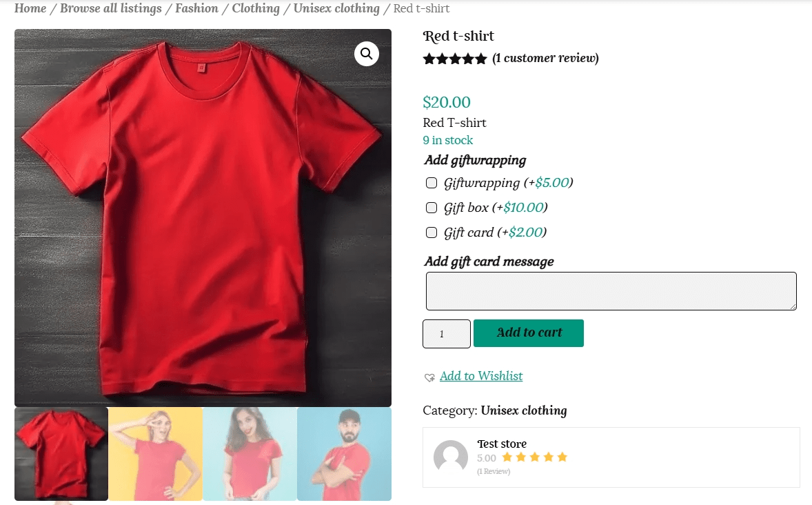Go to Home breadcrumb
812x505 pixels.
click(30, 8)
